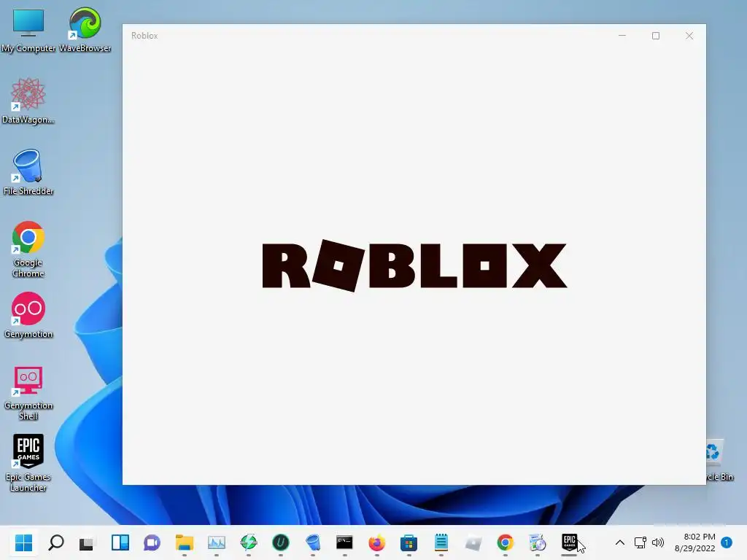Open File Explorer from the taskbar

(x=185, y=542)
